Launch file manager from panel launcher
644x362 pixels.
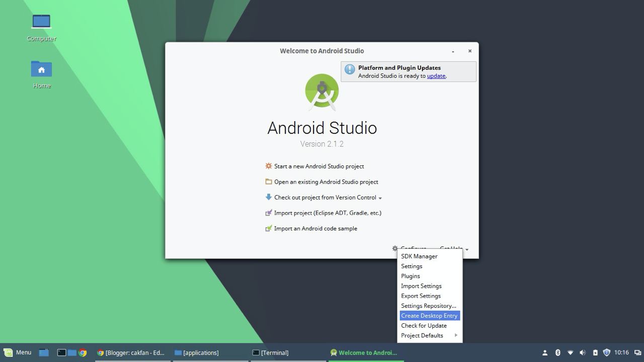[72, 352]
